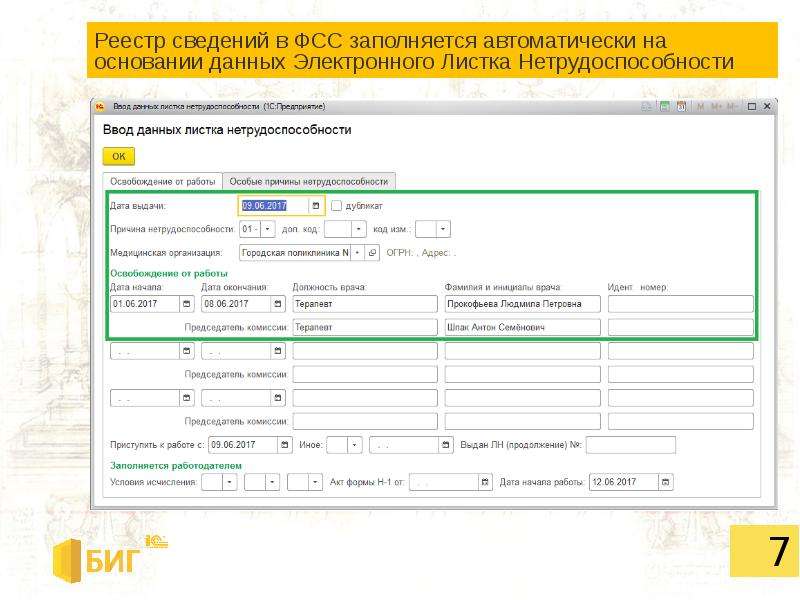This screenshot has height=600, width=800.
Task: Switch to Особые причины нетрудоспособности tab
Action: point(309,182)
